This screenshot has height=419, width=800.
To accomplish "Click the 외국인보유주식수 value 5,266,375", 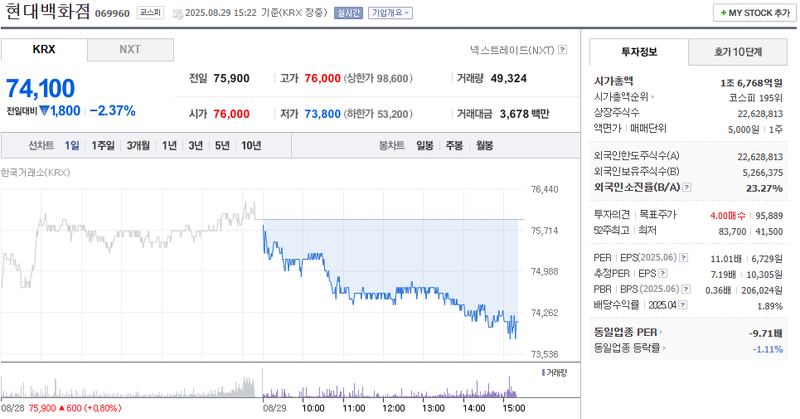I will click(x=763, y=172).
